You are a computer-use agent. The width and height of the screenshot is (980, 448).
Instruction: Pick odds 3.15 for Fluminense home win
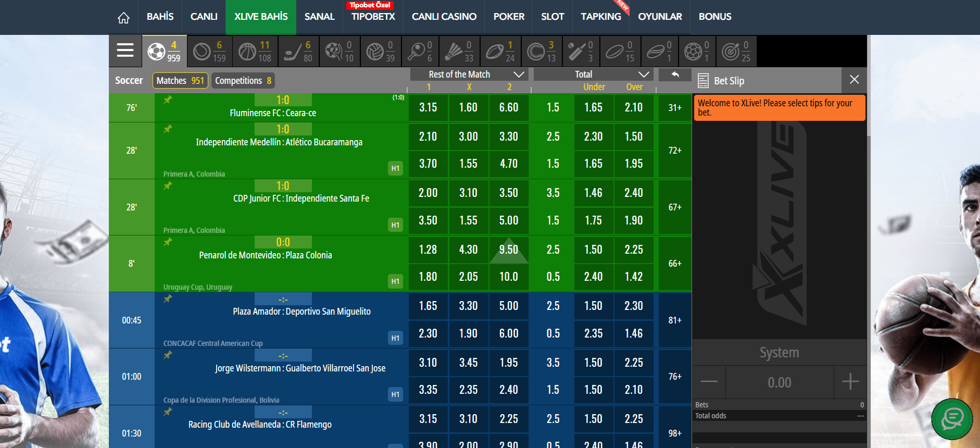click(428, 108)
